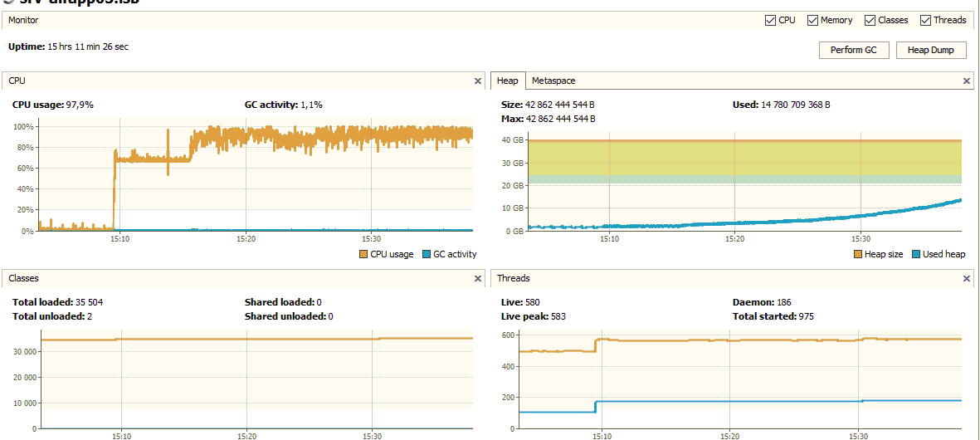Switch to the Metaspace tab
This screenshot has width=980, height=440.
(553, 81)
